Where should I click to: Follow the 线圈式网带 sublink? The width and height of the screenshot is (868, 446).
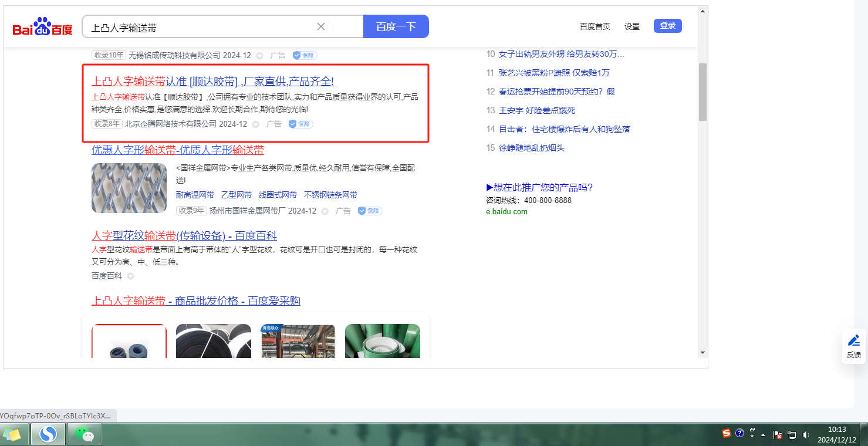click(x=278, y=195)
